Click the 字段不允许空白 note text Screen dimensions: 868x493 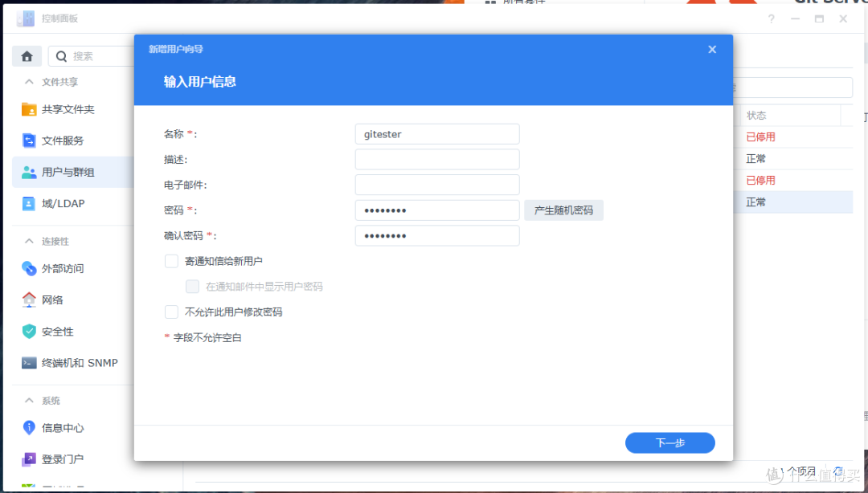[207, 337]
